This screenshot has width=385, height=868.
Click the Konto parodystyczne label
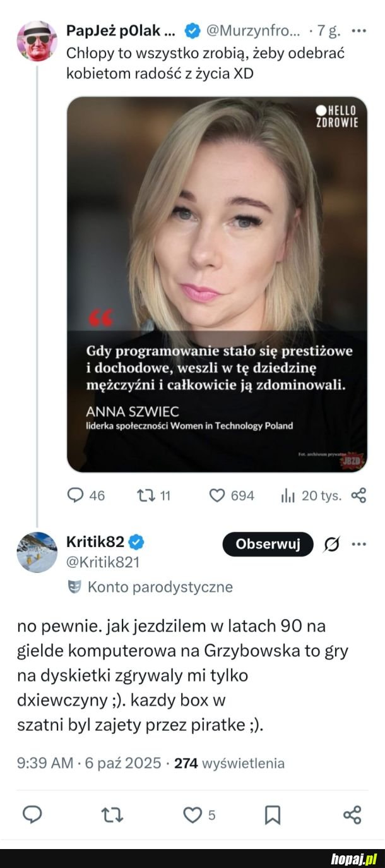(x=160, y=587)
